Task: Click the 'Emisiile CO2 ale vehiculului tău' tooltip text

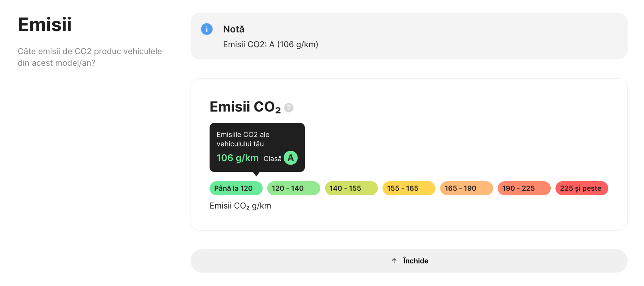Action: pos(243,139)
